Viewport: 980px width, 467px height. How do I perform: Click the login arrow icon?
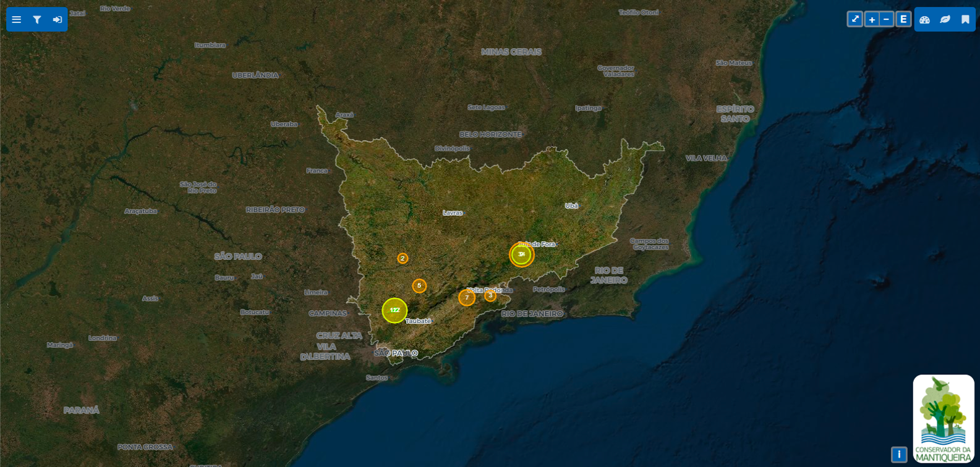point(58,20)
